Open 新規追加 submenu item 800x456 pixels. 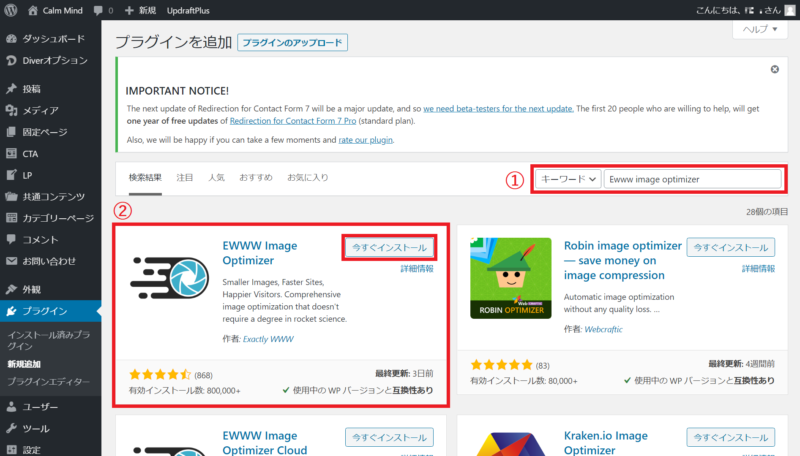[x=24, y=364]
